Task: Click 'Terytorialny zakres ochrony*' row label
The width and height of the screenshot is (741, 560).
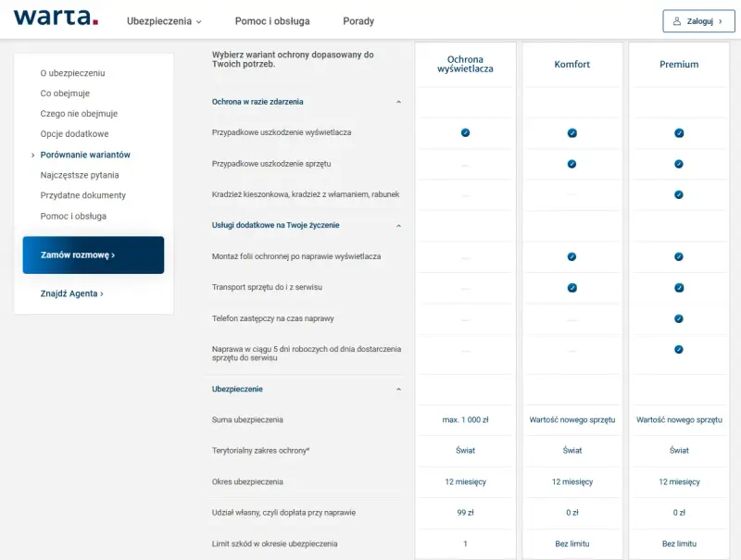Action: click(260, 451)
